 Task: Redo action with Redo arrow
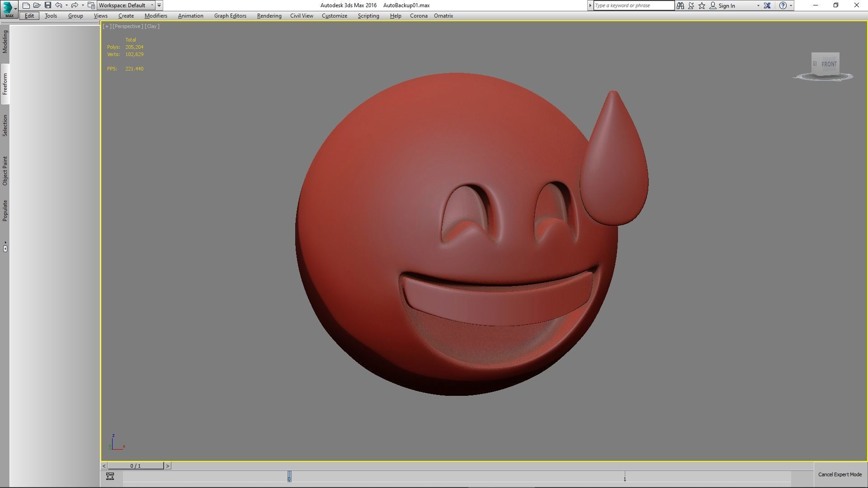tap(75, 5)
